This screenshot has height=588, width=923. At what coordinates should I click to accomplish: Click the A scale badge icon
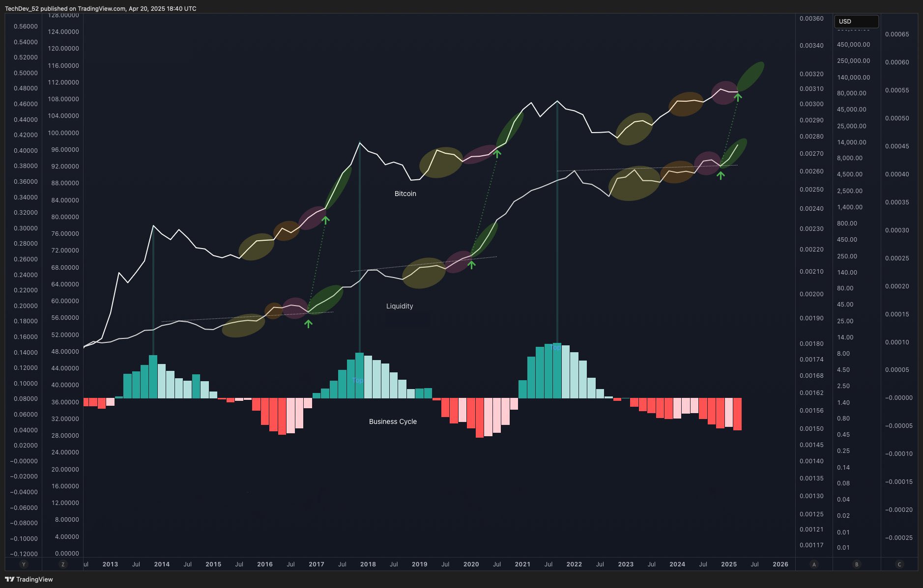coord(814,564)
